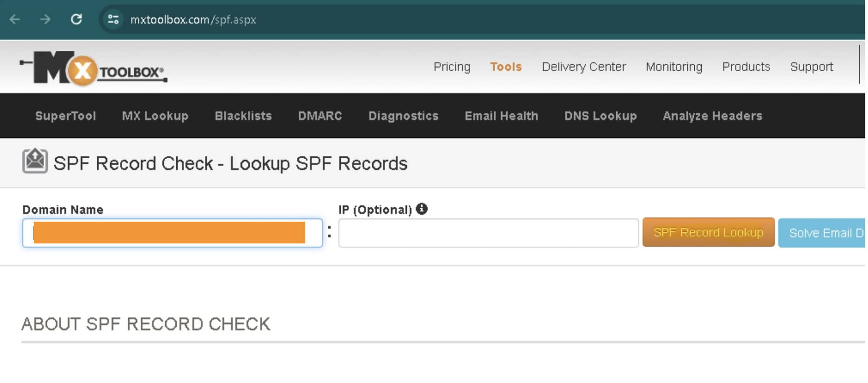
Task: Click the SPF Record Check heading text
Action: [x=231, y=164]
